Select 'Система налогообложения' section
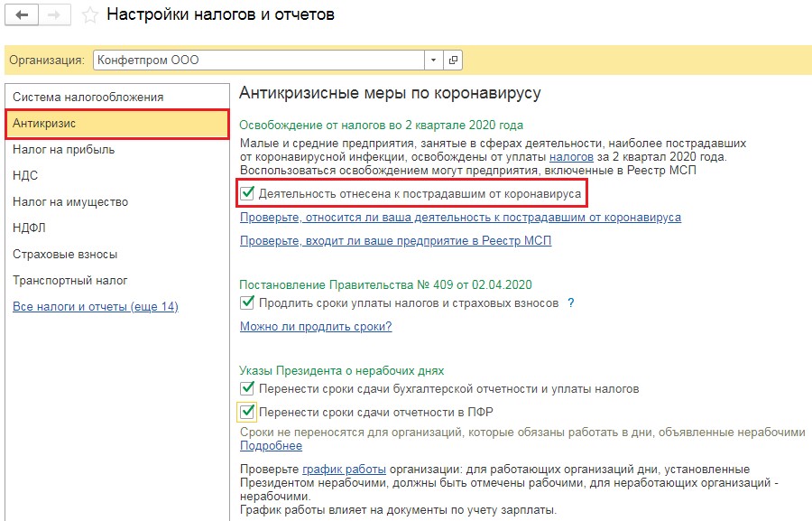812x521 pixels. pyautogui.click(x=117, y=97)
